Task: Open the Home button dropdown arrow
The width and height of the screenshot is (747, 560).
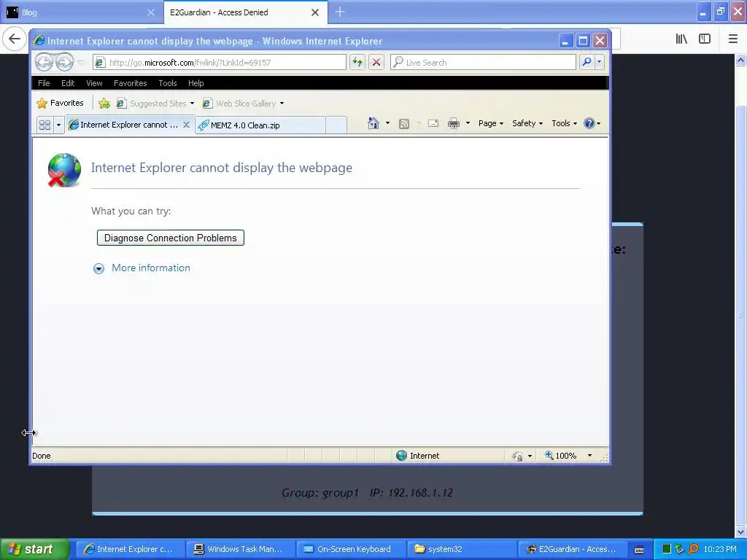Action: (387, 123)
